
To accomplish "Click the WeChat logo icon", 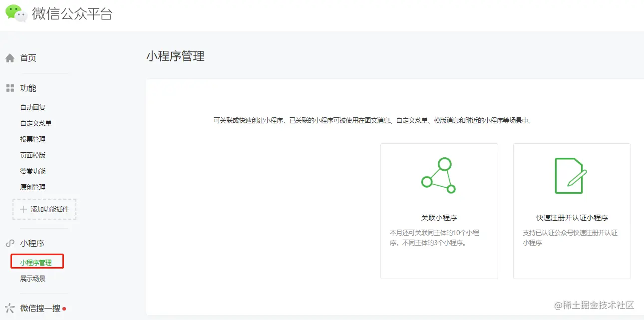I will point(16,13).
